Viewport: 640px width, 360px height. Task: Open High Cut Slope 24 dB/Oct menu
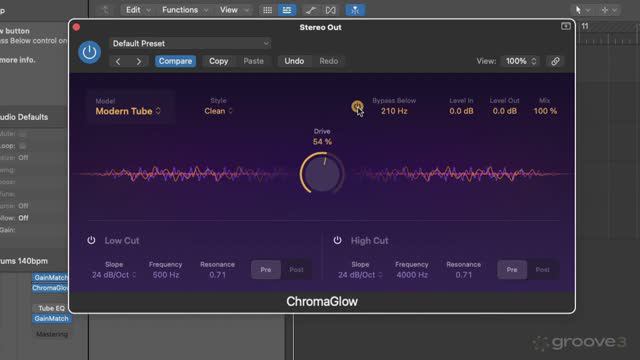[360, 275]
